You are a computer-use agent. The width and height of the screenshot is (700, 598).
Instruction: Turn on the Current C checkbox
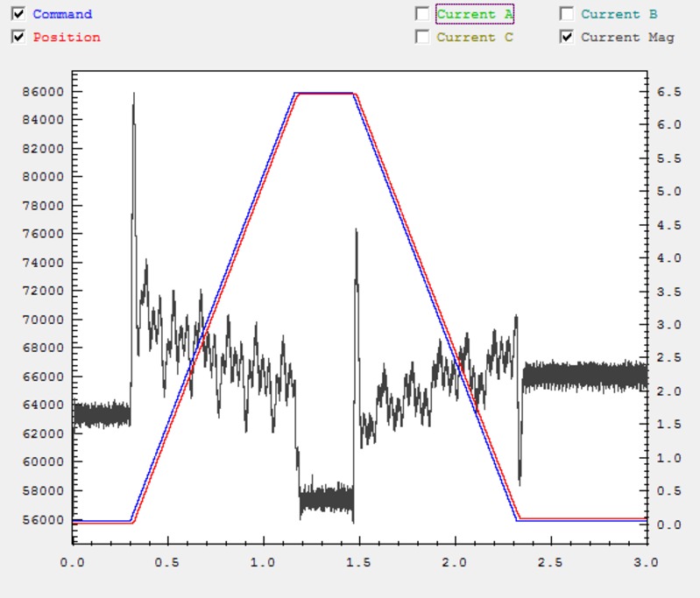[x=422, y=37]
